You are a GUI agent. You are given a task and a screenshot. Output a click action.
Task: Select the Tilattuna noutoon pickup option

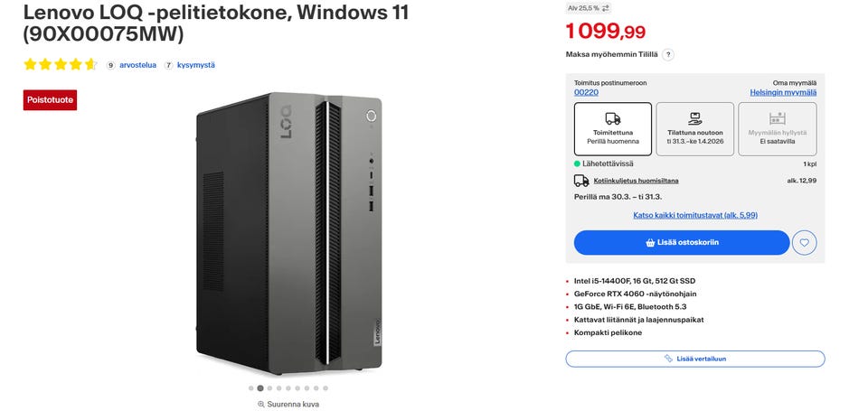click(x=694, y=128)
